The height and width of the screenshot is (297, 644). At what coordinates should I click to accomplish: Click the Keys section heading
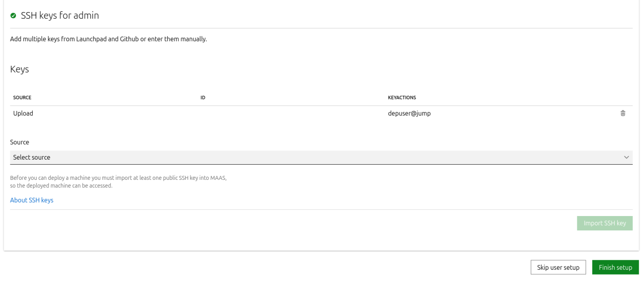tap(19, 68)
